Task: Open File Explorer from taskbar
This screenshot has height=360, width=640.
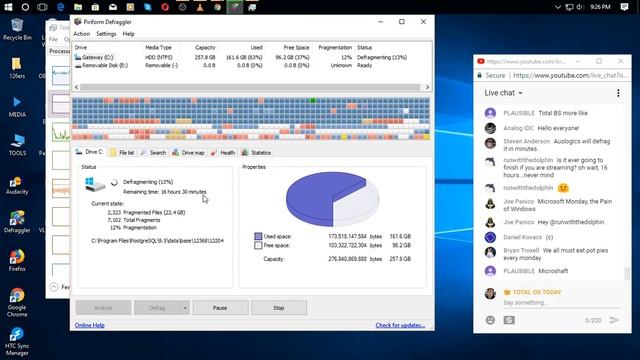Action: coord(78,7)
